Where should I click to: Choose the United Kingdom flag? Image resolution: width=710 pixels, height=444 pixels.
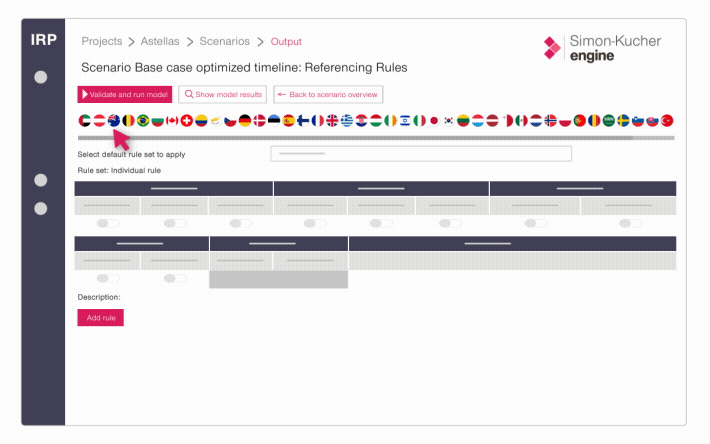[332, 121]
